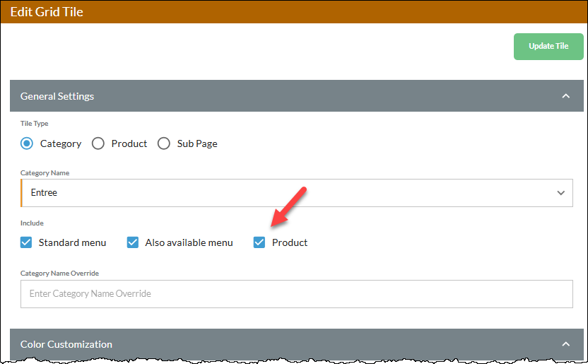Click the Color Customization header text
This screenshot has height=364, width=588.
coord(66,344)
